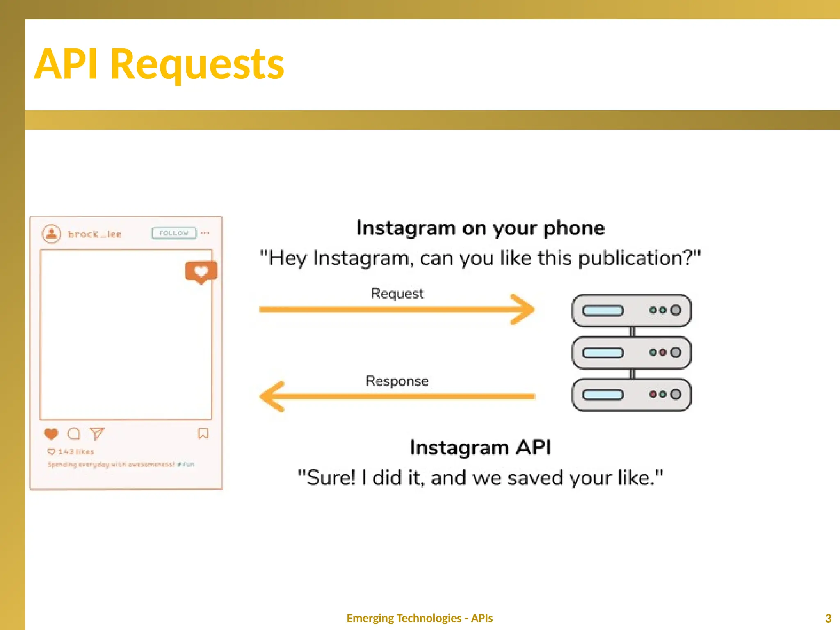Open the three-dots menu next to FOLLOW
This screenshot has height=630, width=840.
tap(205, 233)
